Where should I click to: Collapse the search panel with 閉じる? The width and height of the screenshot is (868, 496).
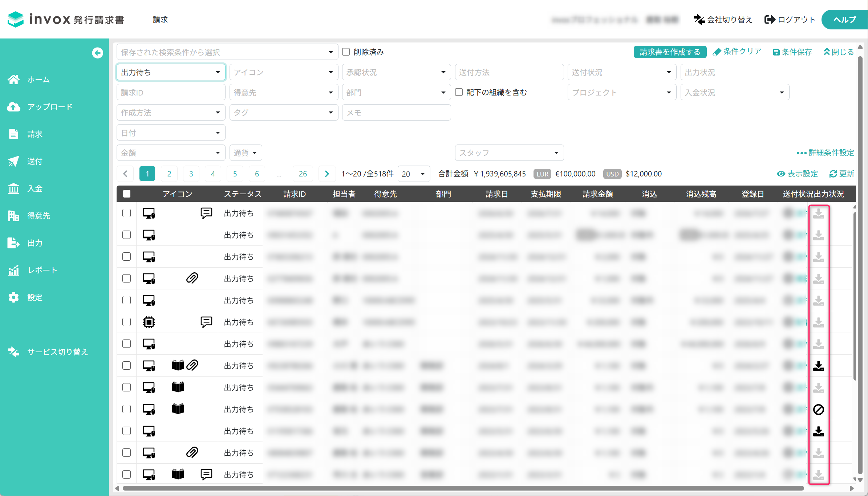pyautogui.click(x=839, y=52)
